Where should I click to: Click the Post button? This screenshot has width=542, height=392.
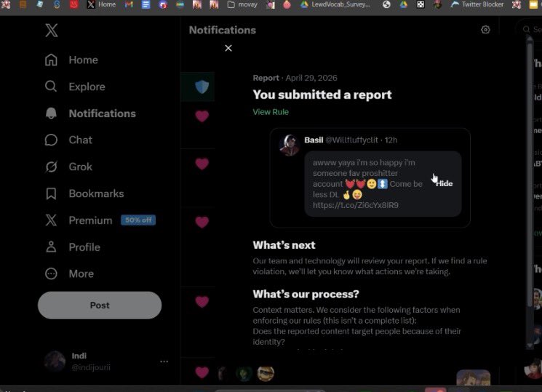click(x=100, y=305)
